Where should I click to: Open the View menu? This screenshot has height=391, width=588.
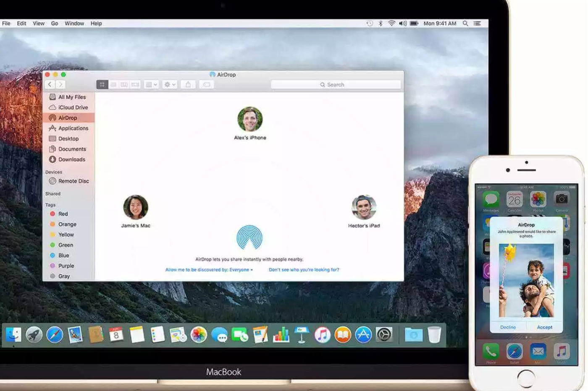(x=39, y=23)
